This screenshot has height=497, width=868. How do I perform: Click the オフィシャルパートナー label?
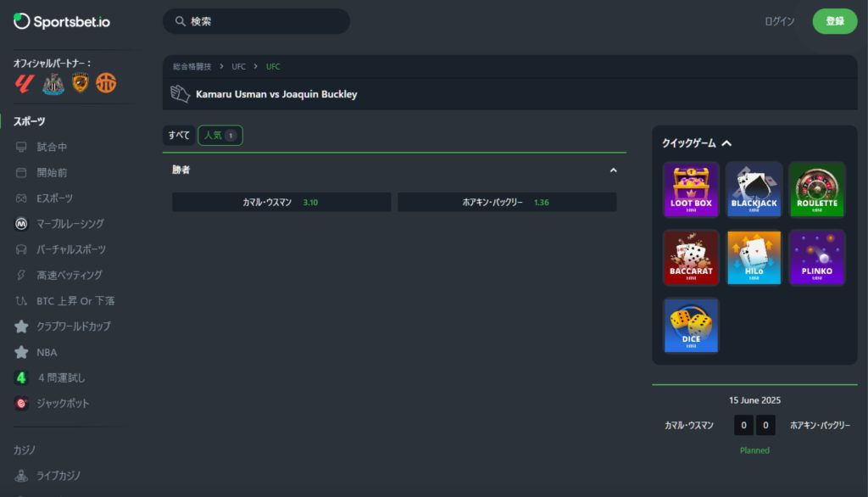[x=52, y=63]
